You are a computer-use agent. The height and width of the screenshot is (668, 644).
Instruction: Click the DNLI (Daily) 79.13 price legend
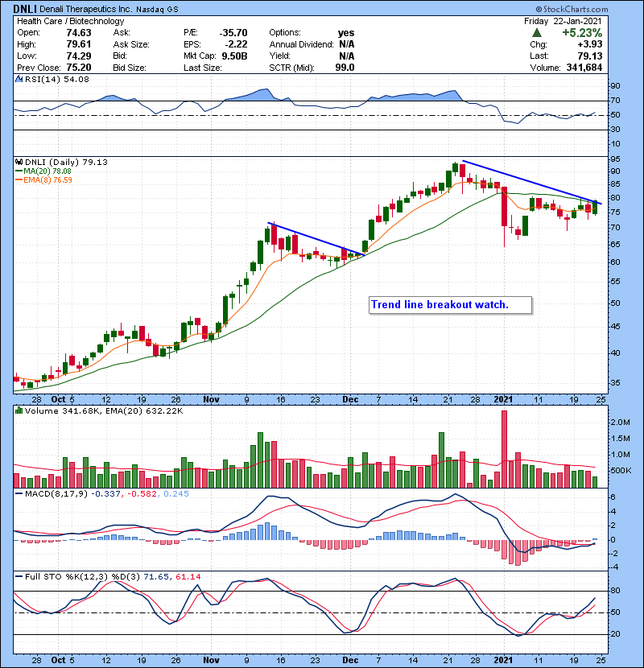[67, 163]
